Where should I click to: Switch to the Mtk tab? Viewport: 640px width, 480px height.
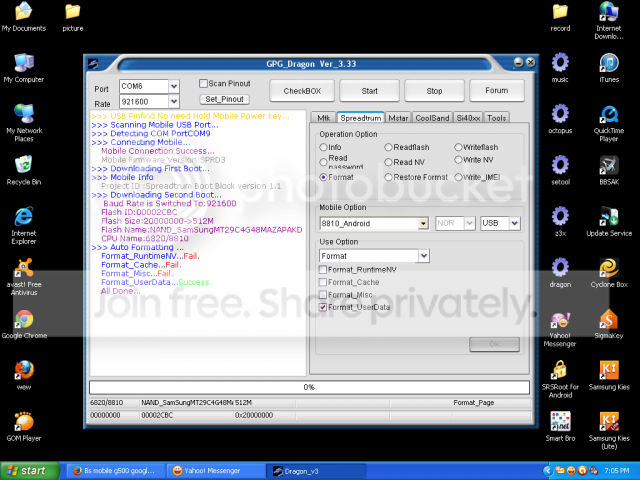point(322,118)
